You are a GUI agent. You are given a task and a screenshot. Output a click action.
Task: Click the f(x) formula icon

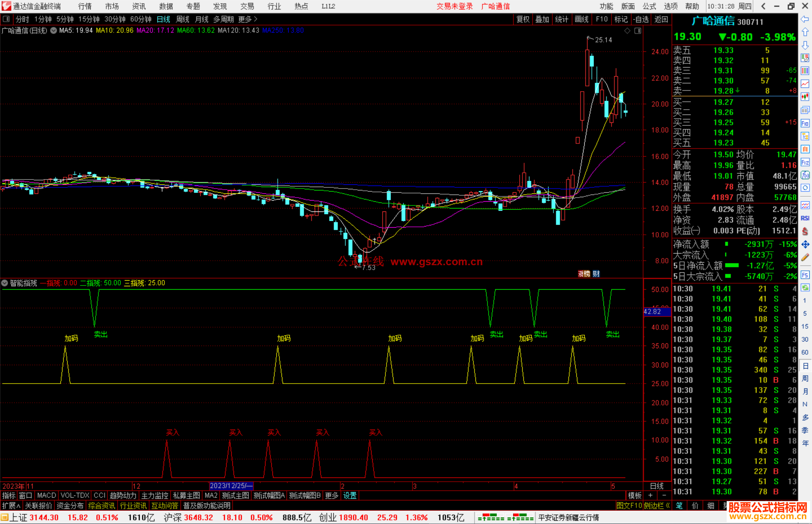point(805,175)
